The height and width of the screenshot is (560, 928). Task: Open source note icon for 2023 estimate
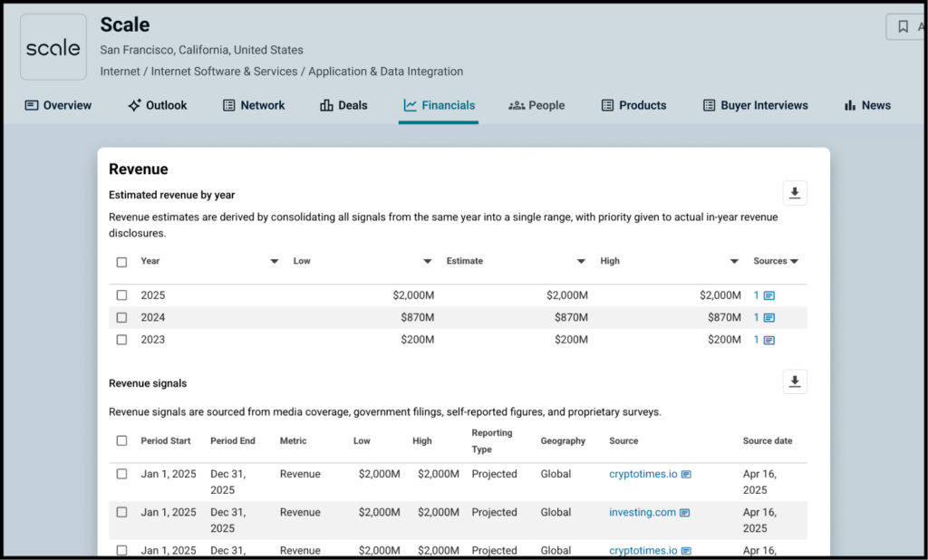[769, 341]
